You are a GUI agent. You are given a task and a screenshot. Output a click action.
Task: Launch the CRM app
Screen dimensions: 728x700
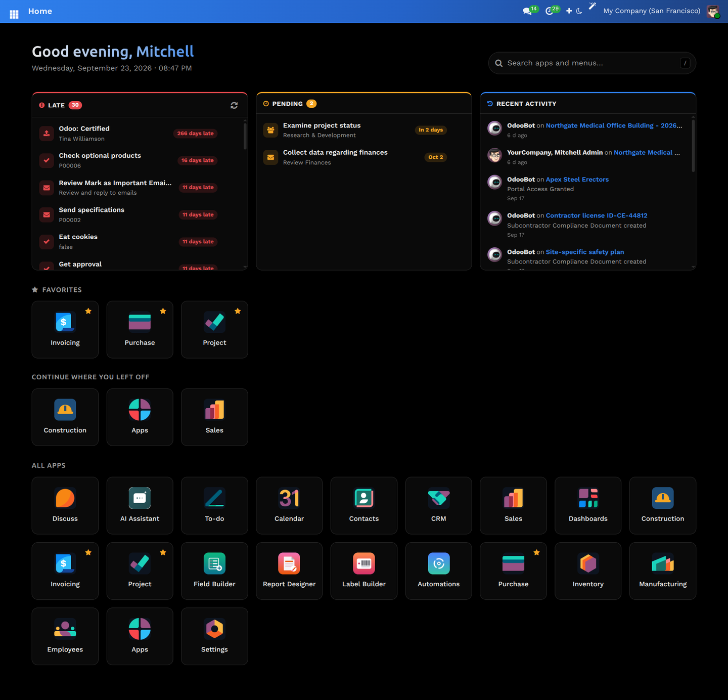coord(439,505)
